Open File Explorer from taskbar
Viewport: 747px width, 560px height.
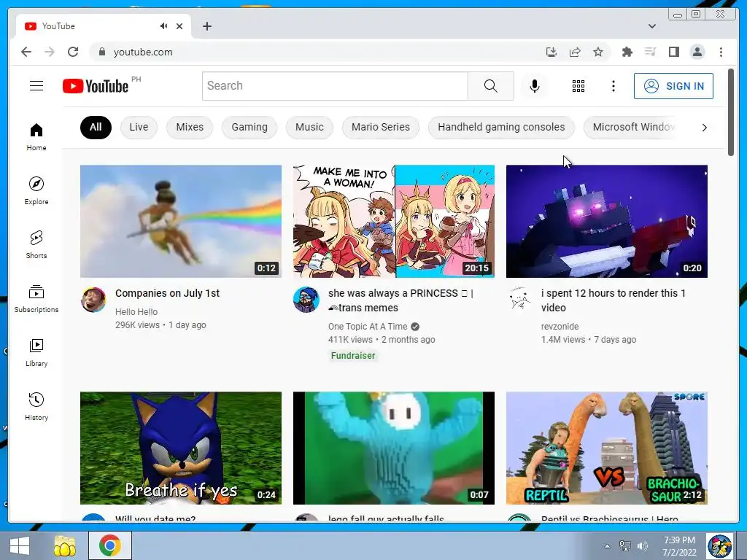click(x=64, y=545)
